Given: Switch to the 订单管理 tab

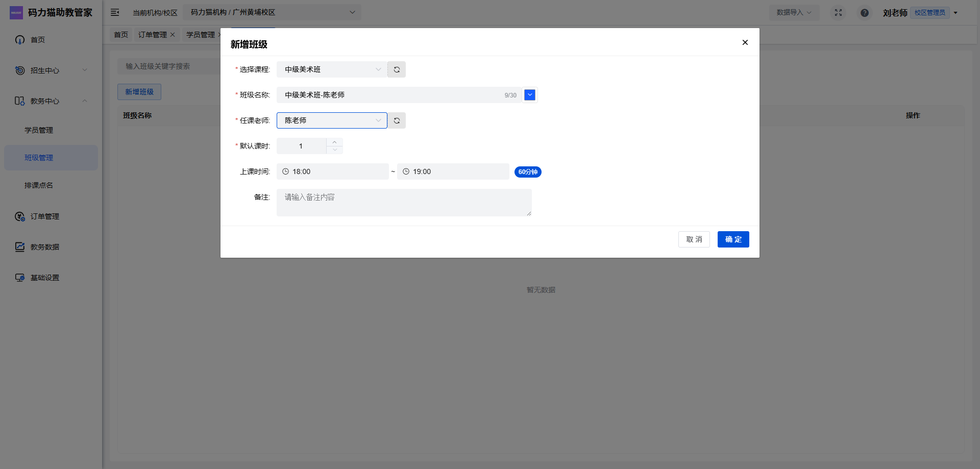Looking at the screenshot, I should (152, 35).
